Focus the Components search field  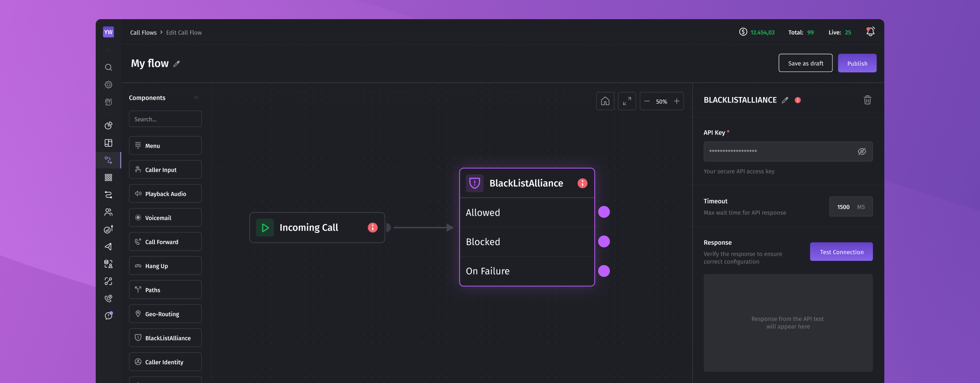[165, 119]
